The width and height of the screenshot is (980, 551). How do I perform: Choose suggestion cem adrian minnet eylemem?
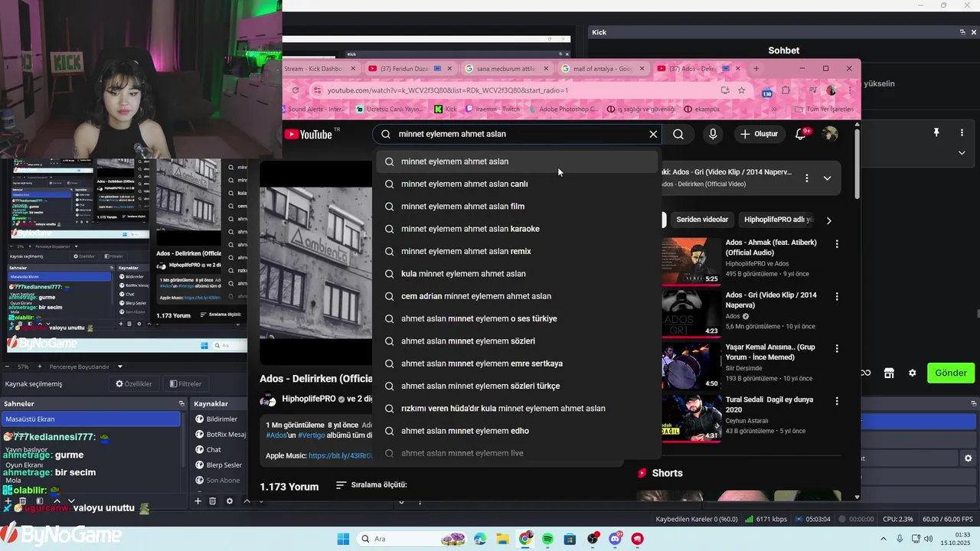pyautogui.click(x=516, y=296)
